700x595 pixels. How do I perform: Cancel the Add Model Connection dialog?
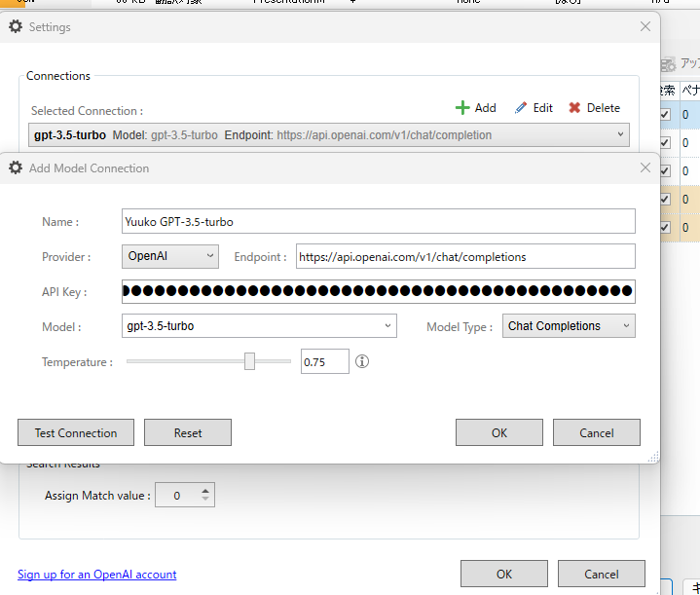[597, 432]
